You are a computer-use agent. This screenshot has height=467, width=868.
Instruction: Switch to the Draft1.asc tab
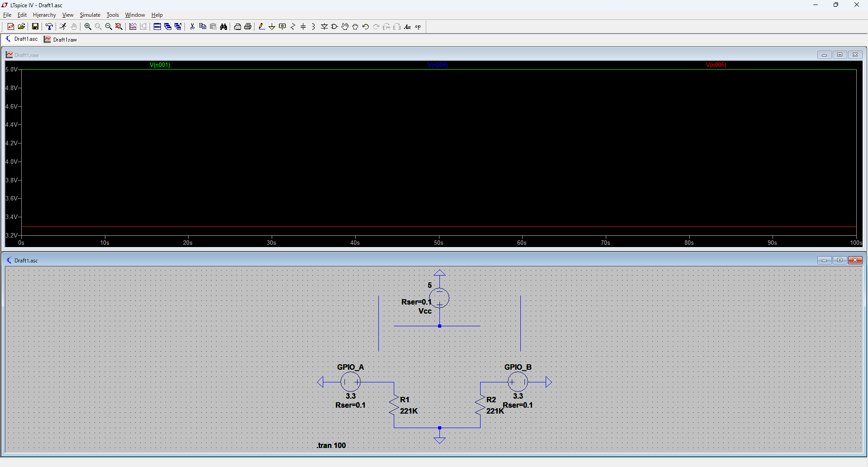[22, 39]
